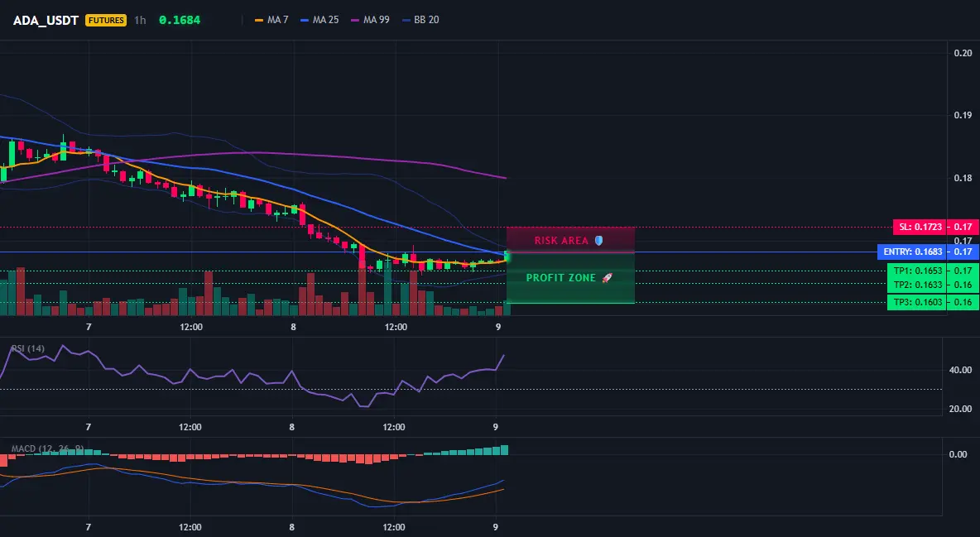Click the 0.00 MACD axis value
This screenshot has width=980, height=537.
(958, 454)
